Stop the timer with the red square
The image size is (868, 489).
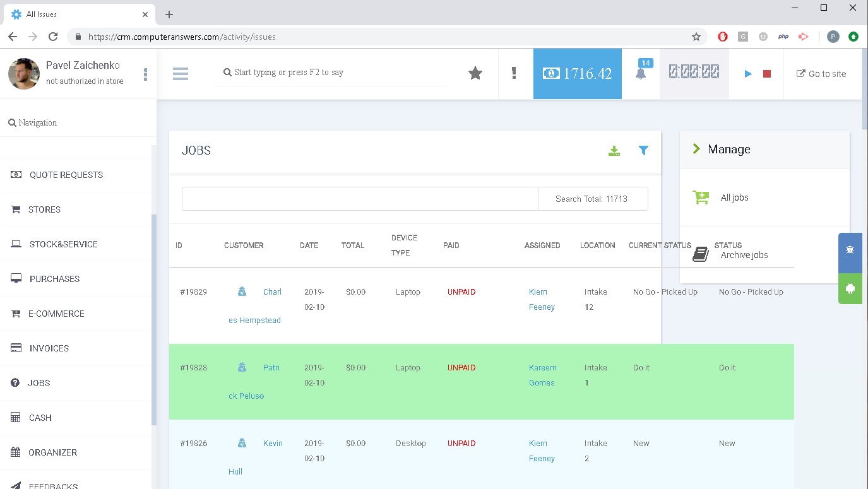pos(767,74)
